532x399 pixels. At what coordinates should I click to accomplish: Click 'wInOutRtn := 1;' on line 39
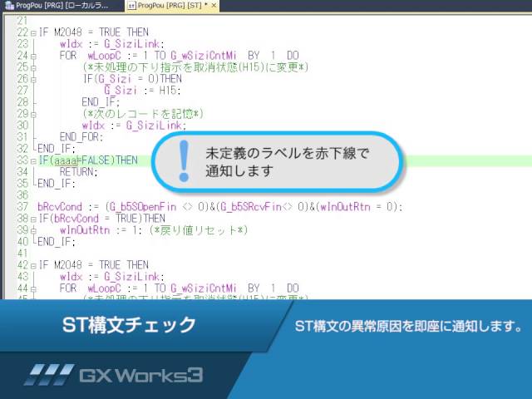point(101,230)
